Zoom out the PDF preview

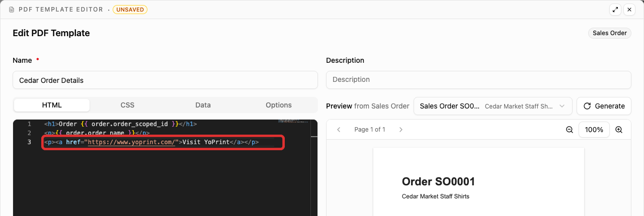[570, 130]
